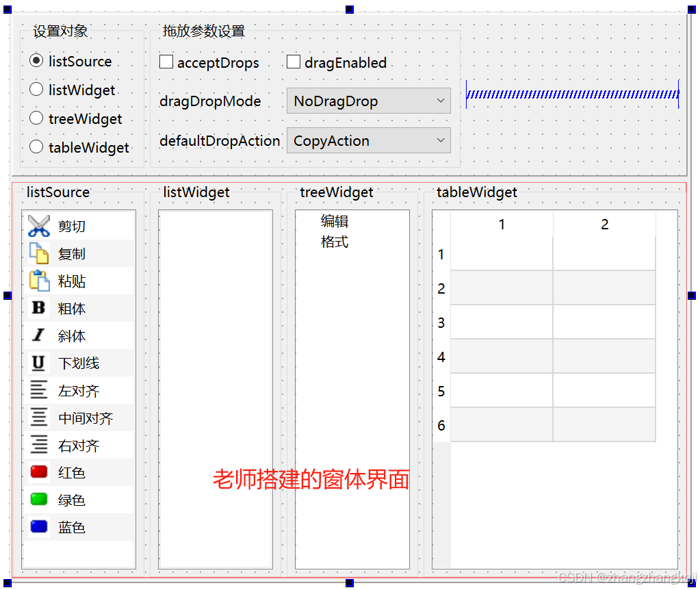Click the scissors icon for 剪切
This screenshot has width=700, height=590.
pyautogui.click(x=39, y=226)
